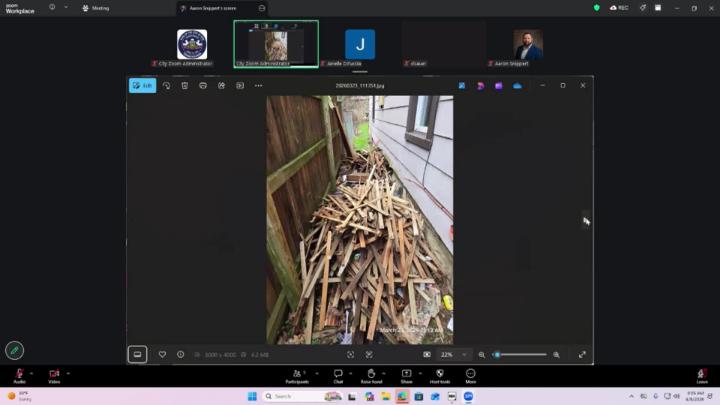Click the zoom out magnifier in Photos
The height and width of the screenshot is (405, 720).
click(x=482, y=354)
